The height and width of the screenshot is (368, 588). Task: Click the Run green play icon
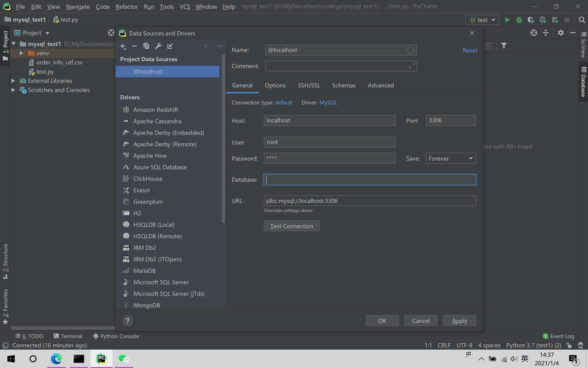[x=507, y=20]
